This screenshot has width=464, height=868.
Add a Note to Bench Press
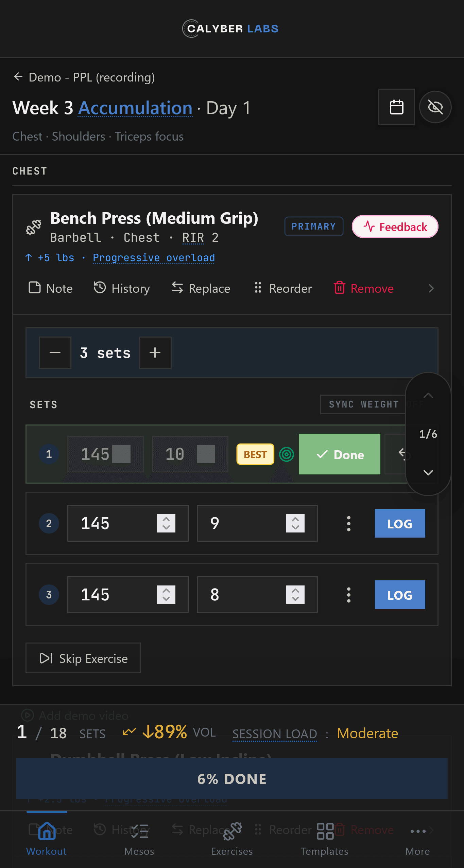[x=51, y=288]
